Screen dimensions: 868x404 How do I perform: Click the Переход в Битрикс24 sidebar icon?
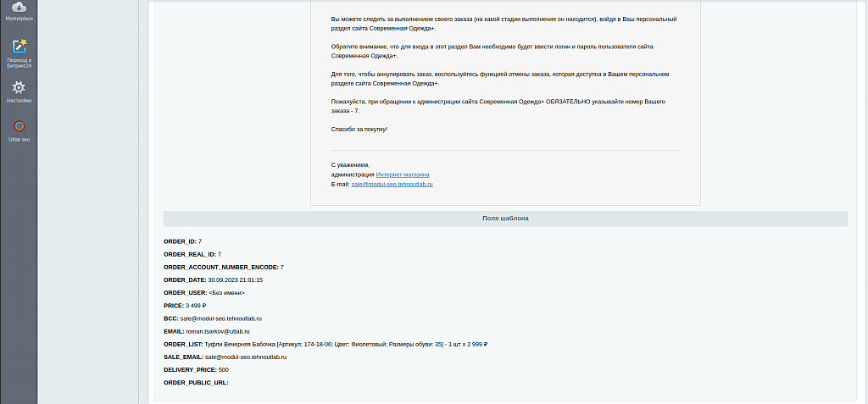[x=19, y=47]
